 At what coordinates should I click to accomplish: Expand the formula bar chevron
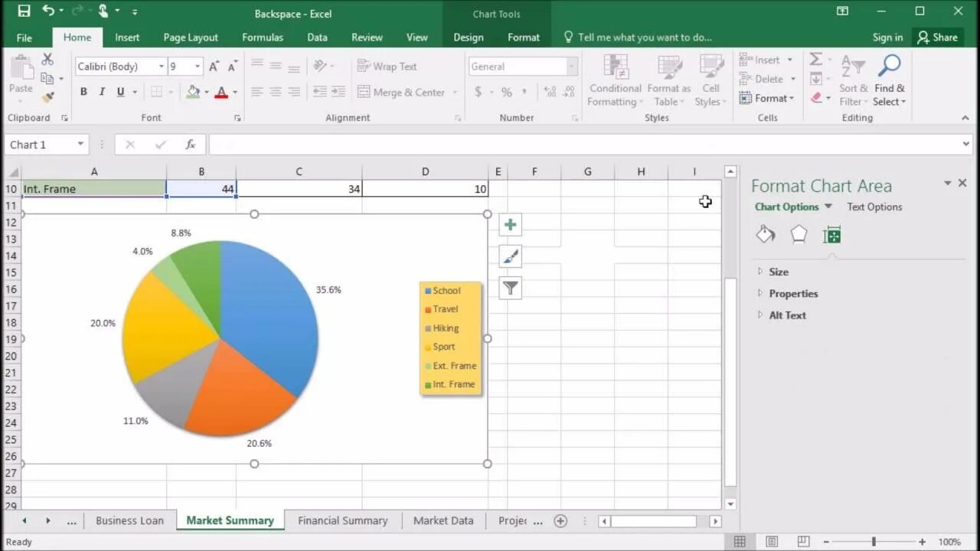(966, 144)
